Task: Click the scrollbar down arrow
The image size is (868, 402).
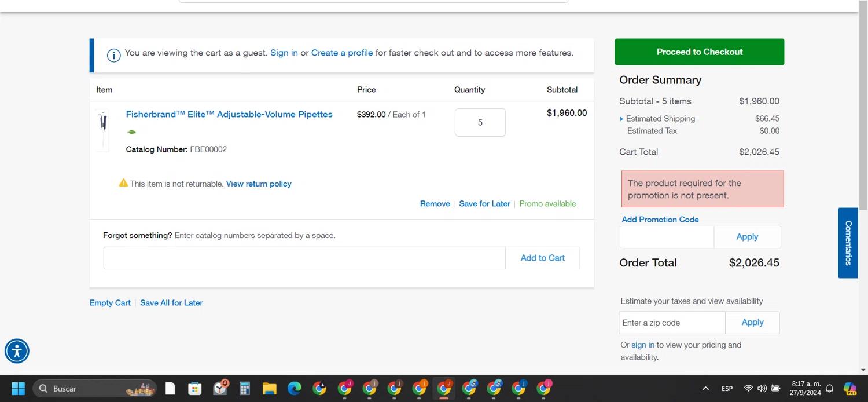Action: point(863,370)
